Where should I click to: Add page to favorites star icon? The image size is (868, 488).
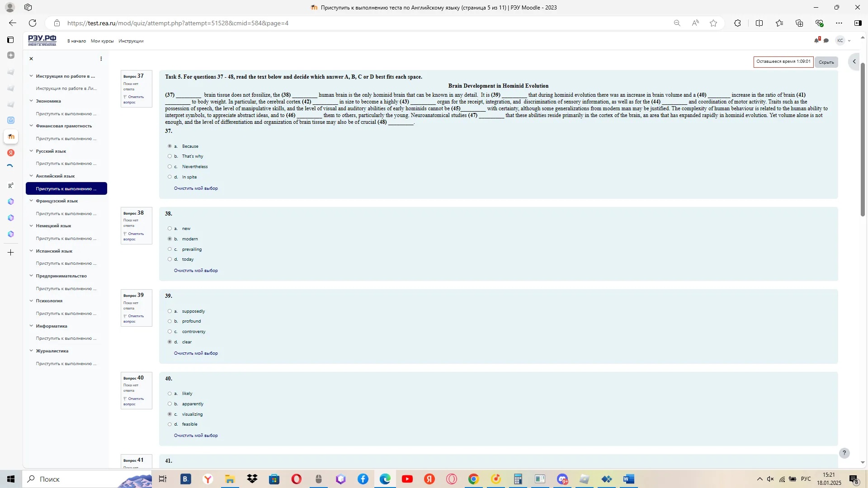pyautogui.click(x=713, y=23)
